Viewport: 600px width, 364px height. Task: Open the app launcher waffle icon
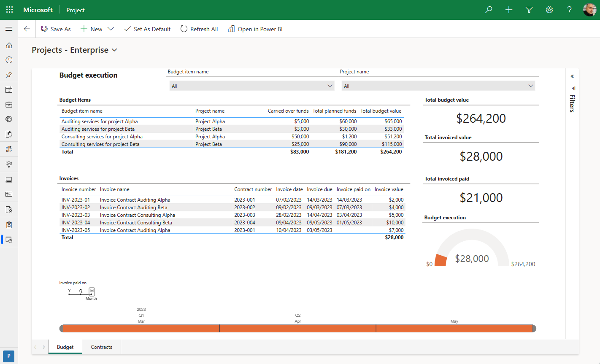coord(9,10)
